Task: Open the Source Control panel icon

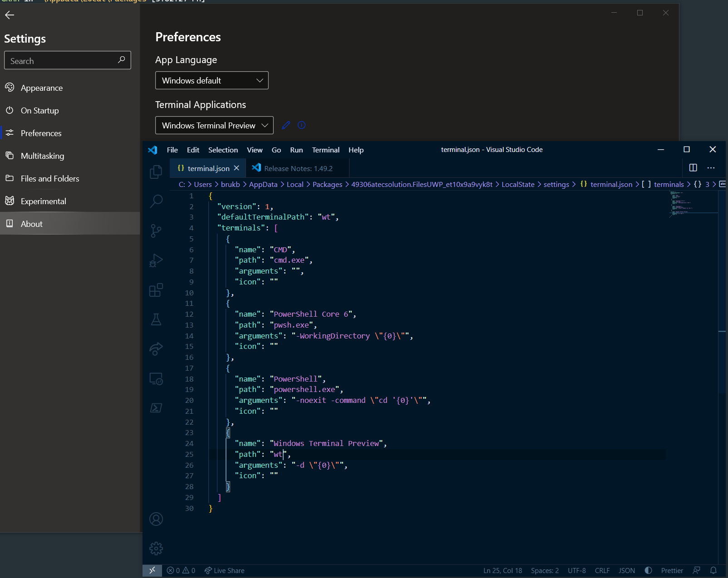Action: pyautogui.click(x=156, y=231)
